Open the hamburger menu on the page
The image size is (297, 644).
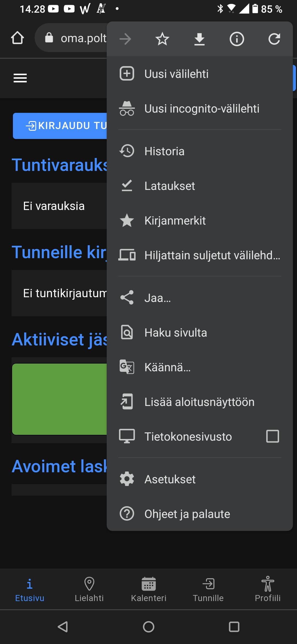(20, 78)
